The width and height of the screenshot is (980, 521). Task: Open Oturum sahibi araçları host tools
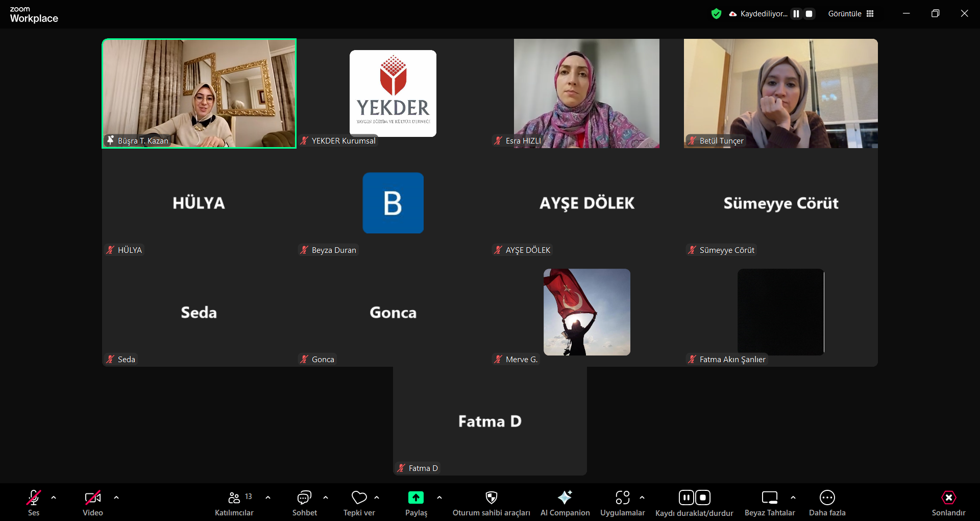coord(492,503)
